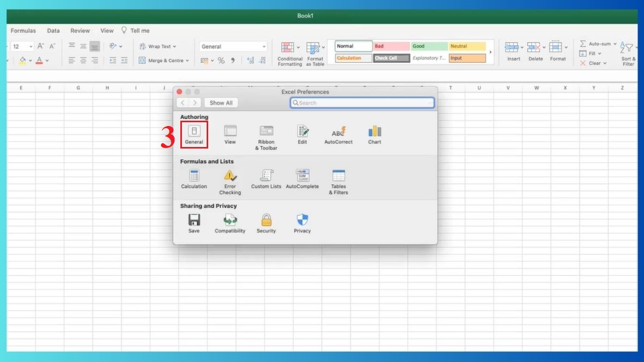Open Custom Lists settings
The width and height of the screenshot is (644, 362).
(x=266, y=179)
